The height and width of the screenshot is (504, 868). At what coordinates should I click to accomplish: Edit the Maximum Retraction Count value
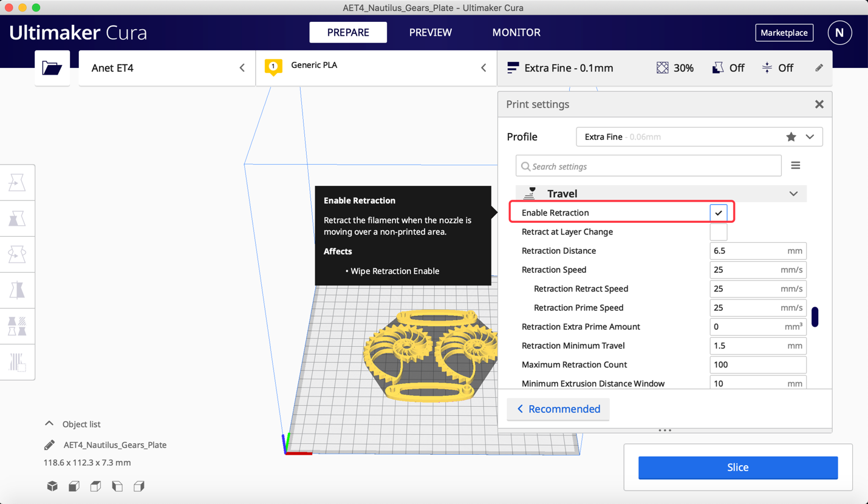tap(758, 365)
